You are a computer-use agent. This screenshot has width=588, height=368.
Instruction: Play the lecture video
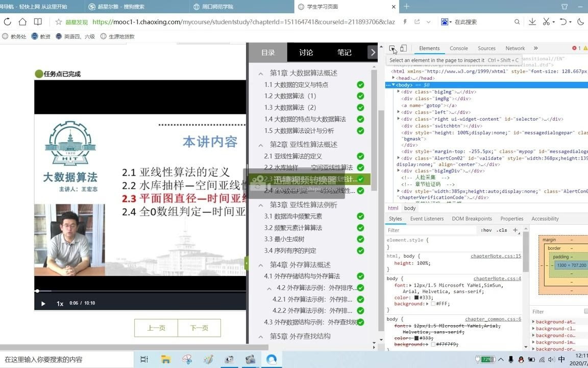(x=43, y=304)
